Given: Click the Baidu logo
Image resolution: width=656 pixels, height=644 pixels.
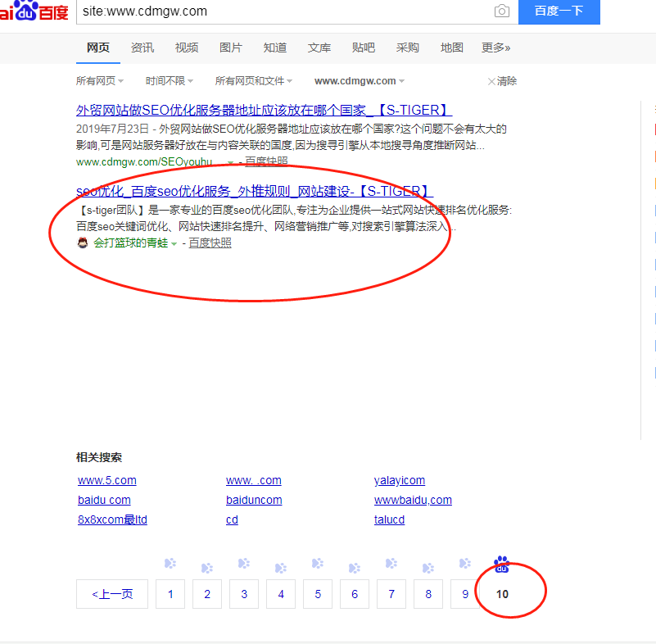Looking at the screenshot, I should coord(34,10).
